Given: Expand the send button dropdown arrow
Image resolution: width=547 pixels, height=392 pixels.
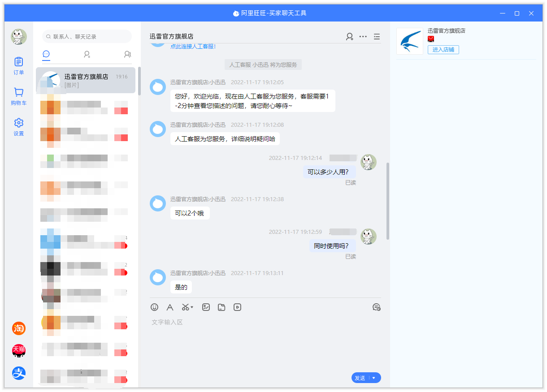Looking at the screenshot, I should click(x=374, y=378).
